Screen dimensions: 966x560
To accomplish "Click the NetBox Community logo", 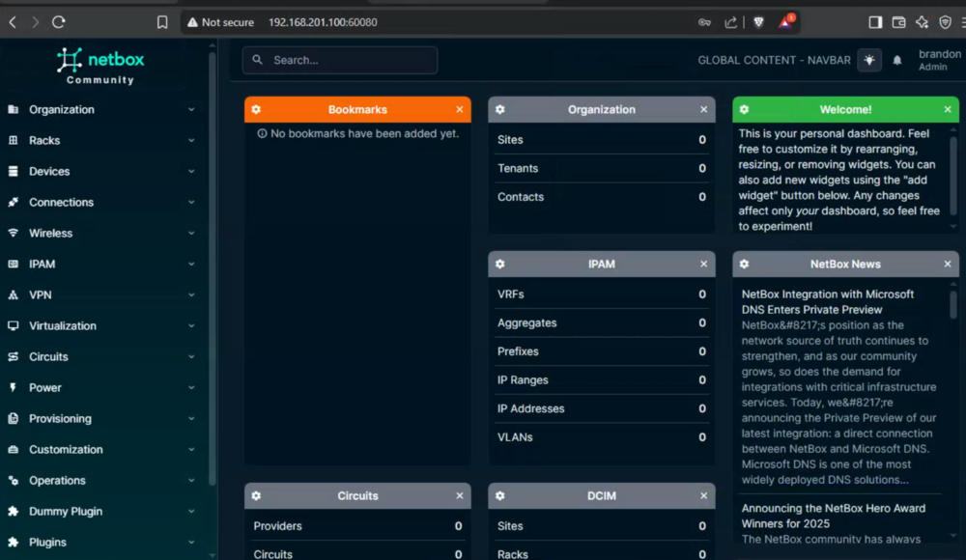I will coord(100,66).
